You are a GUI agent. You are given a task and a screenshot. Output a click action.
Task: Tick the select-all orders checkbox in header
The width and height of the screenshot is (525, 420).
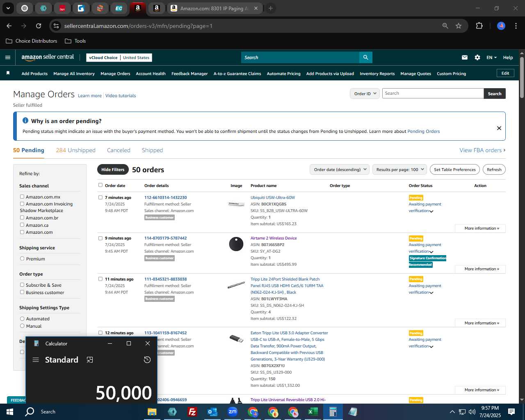coord(100,185)
